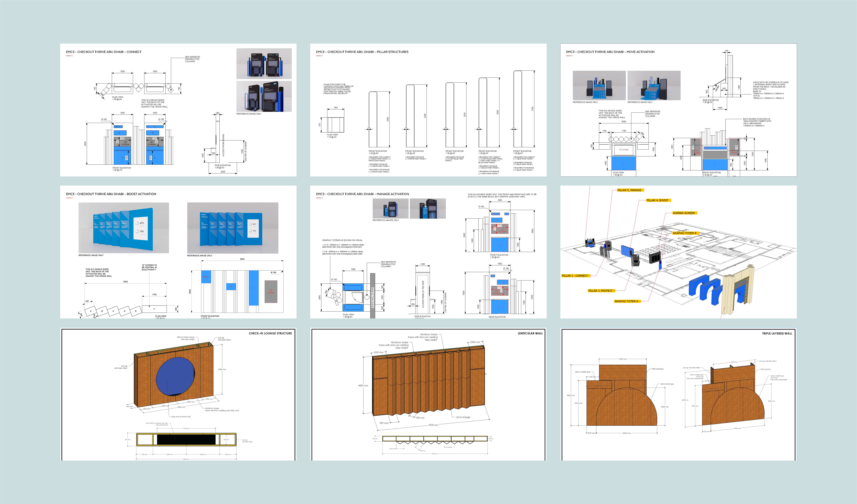
Task: Click the 'UNITS WITH 55" SCREEN' note
Action: (771, 90)
